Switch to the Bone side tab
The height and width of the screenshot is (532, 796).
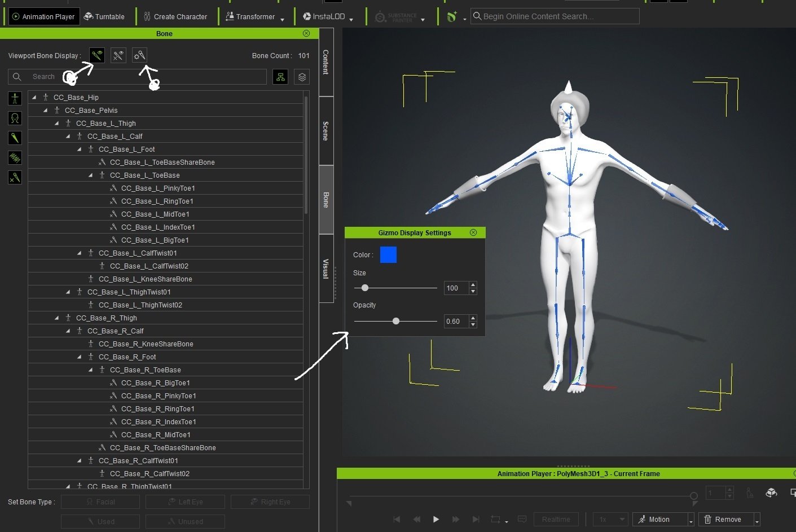click(326, 200)
